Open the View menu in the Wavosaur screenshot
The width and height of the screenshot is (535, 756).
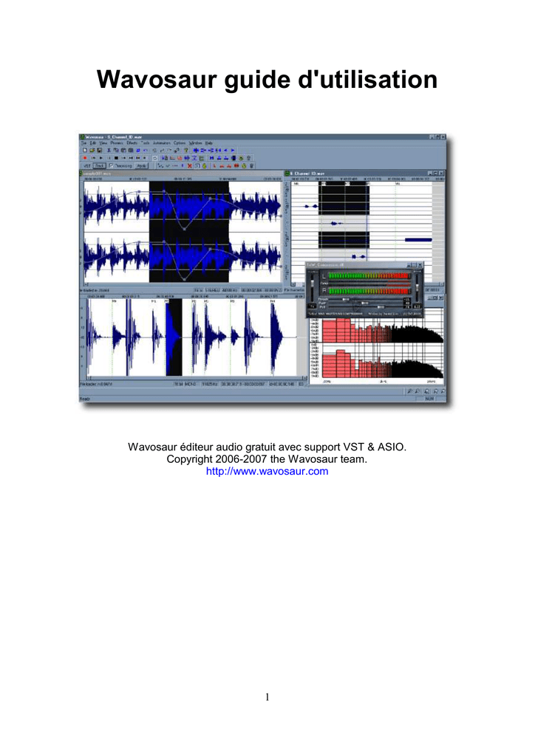point(103,143)
